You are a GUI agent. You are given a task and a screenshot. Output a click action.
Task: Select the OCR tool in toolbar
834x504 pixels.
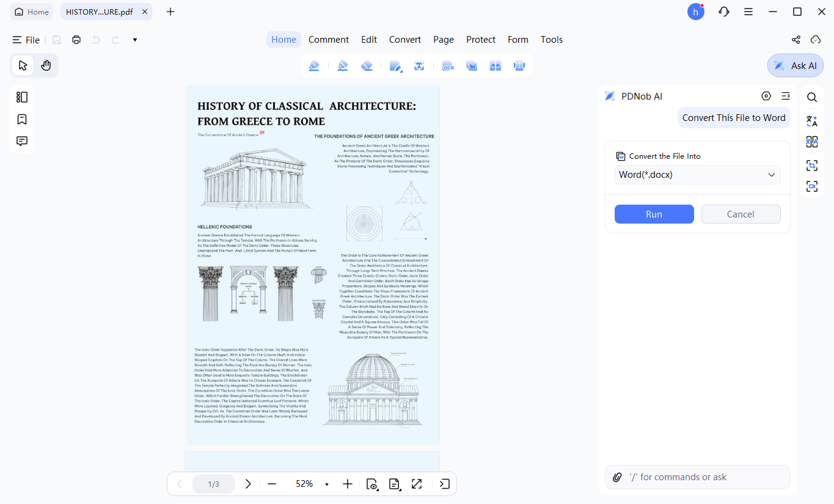[x=448, y=66]
